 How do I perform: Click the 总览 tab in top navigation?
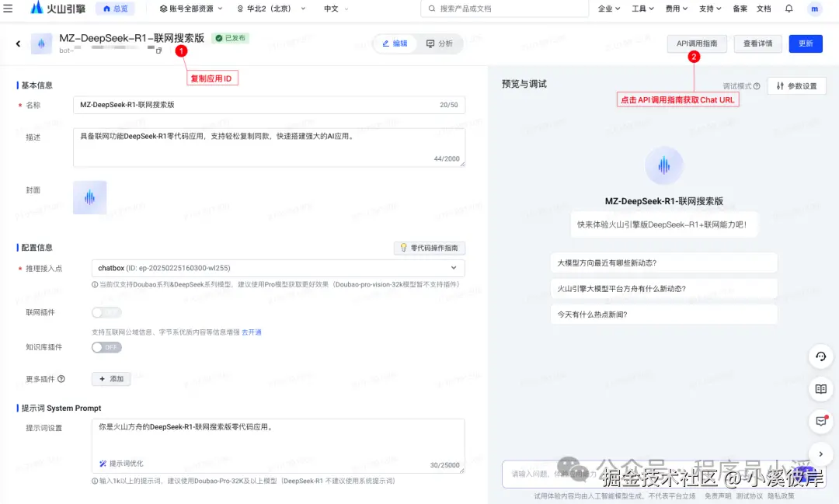click(x=115, y=9)
